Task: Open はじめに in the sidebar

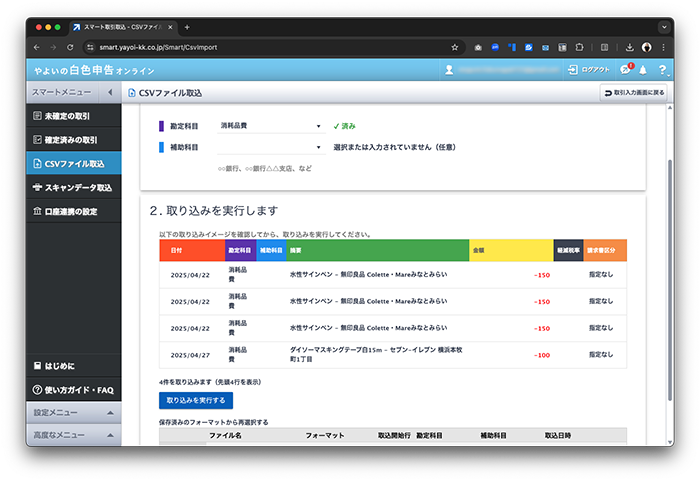Action: (74, 366)
